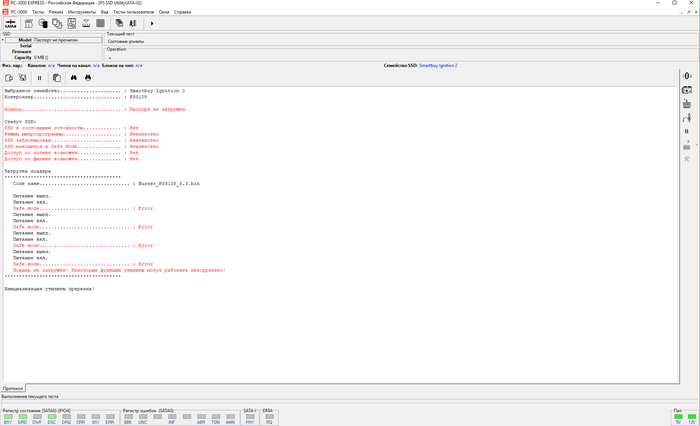This screenshot has width=700, height=426.
Task: Click the copy log icon beside pause
Action: tap(57, 77)
